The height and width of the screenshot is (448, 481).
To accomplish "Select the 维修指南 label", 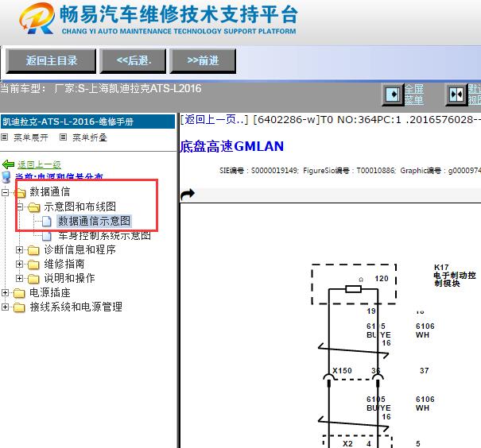I will coord(64,264).
